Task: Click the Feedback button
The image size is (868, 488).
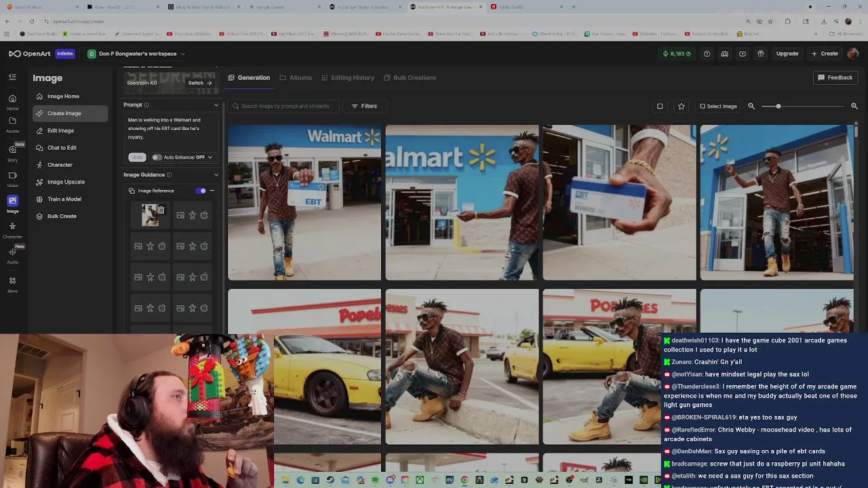Action: pos(835,77)
